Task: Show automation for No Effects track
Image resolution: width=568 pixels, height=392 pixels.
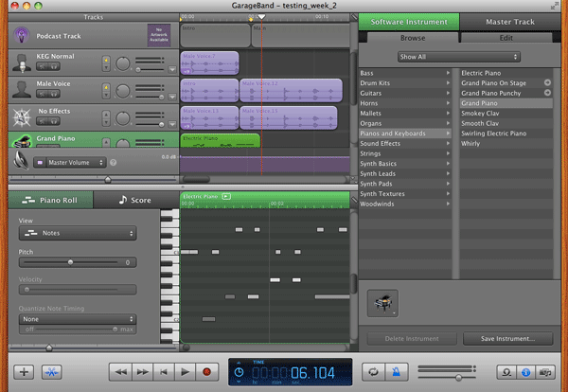Action: [x=172, y=124]
